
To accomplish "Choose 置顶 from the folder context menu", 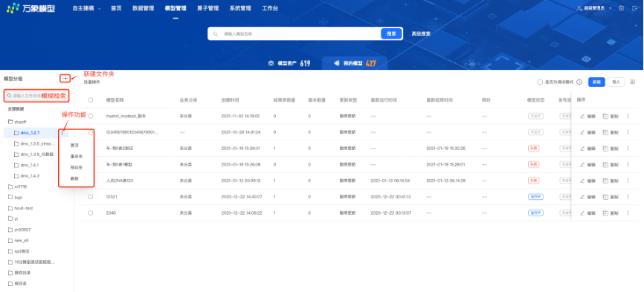I will point(74,145).
